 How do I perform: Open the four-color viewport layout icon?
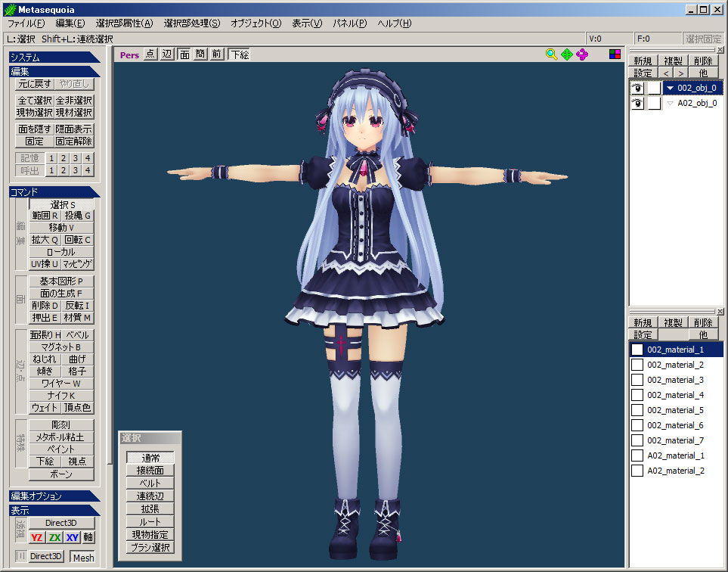tap(615, 54)
